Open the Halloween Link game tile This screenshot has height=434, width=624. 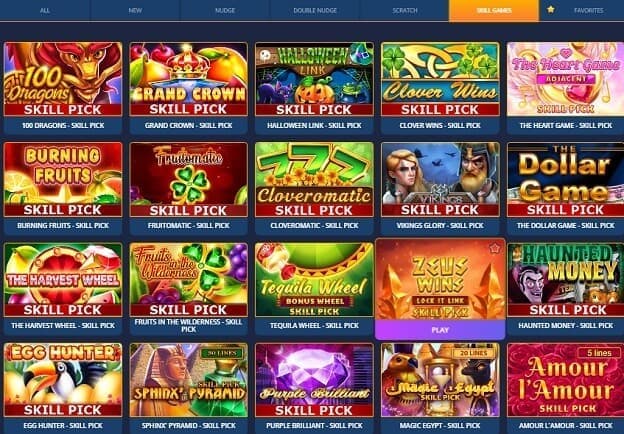pos(314,79)
